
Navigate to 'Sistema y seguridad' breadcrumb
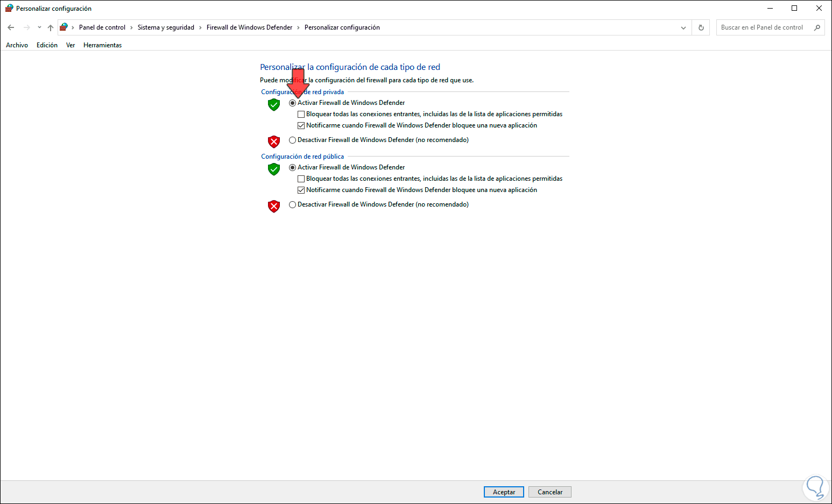[x=166, y=27]
